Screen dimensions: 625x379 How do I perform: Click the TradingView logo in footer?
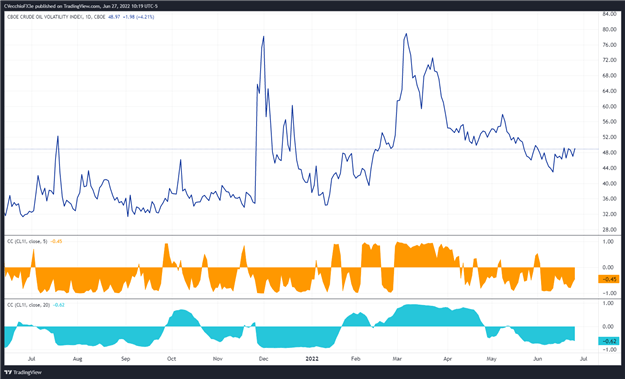pyautogui.click(x=24, y=373)
